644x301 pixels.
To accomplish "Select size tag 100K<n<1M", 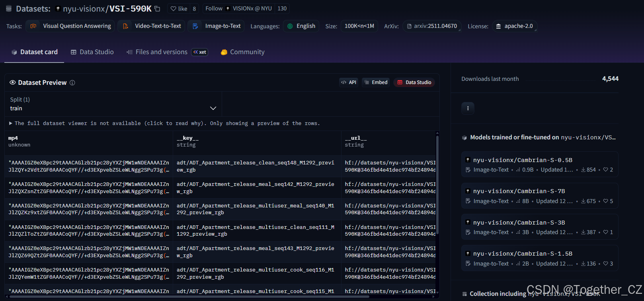I will point(359,26).
